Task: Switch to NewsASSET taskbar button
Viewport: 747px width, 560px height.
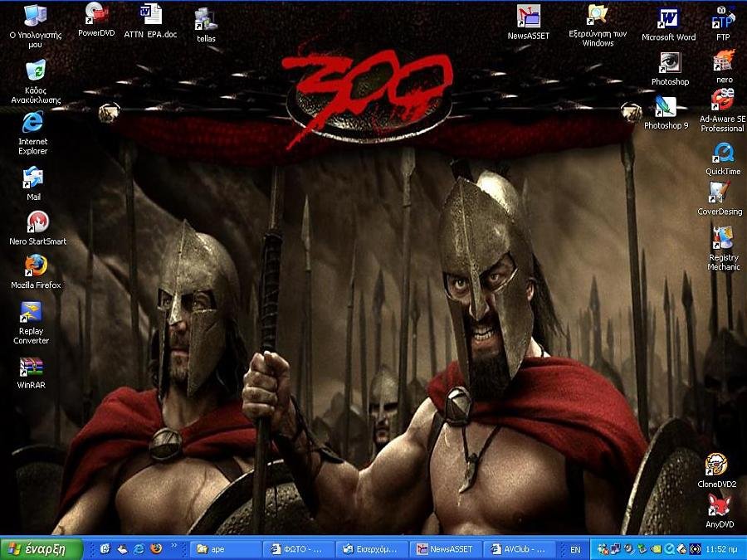Action: [446, 549]
